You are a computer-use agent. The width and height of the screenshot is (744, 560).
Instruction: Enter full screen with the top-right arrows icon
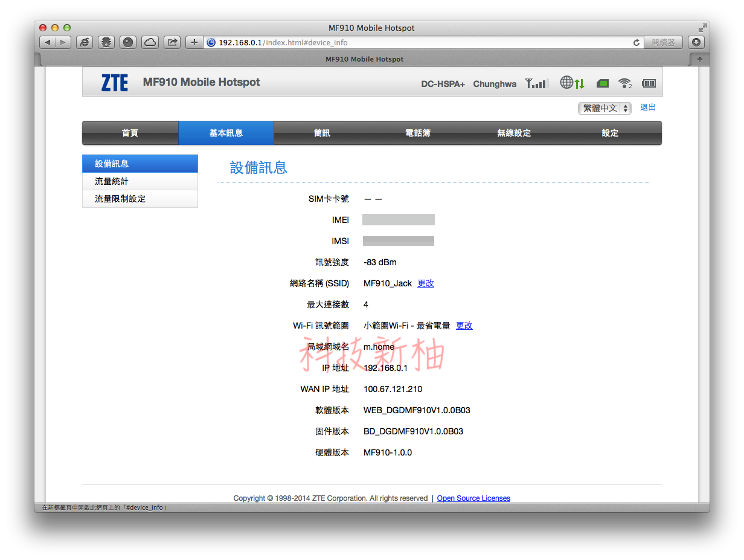point(702,28)
